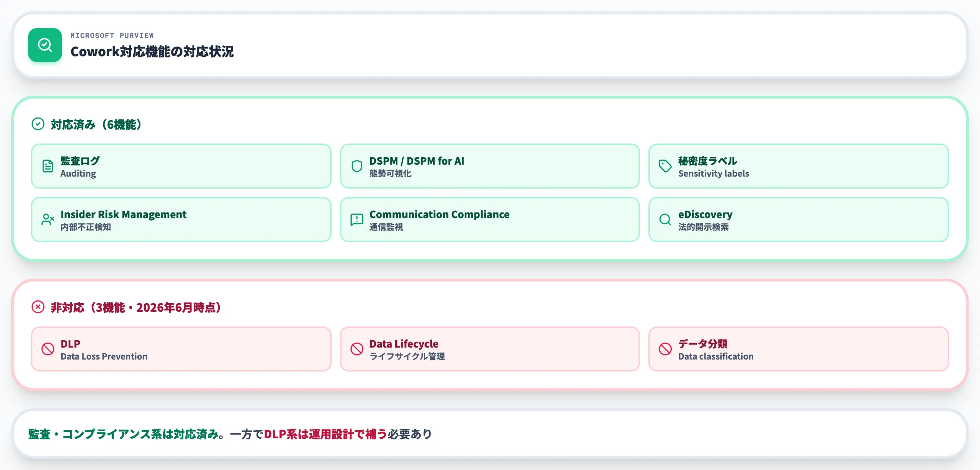Image resolution: width=980 pixels, height=470 pixels.
Task: Click the 内部不正検知 subtitle text
Action: (86, 227)
